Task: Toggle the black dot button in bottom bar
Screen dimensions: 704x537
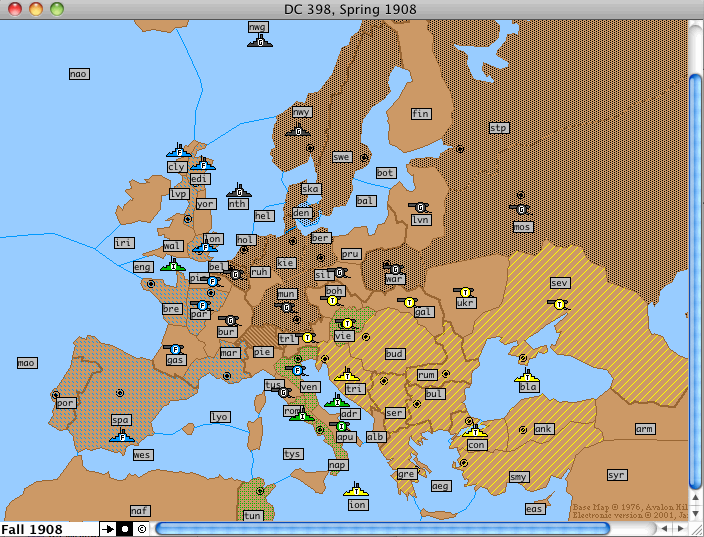Action: coord(124,529)
